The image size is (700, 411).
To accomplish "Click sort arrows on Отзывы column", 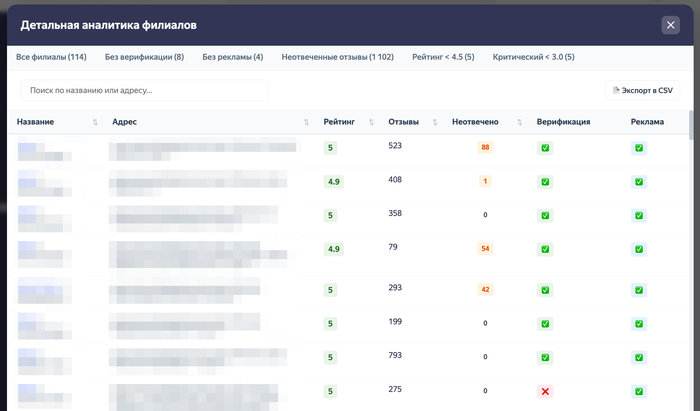I will [x=435, y=123].
